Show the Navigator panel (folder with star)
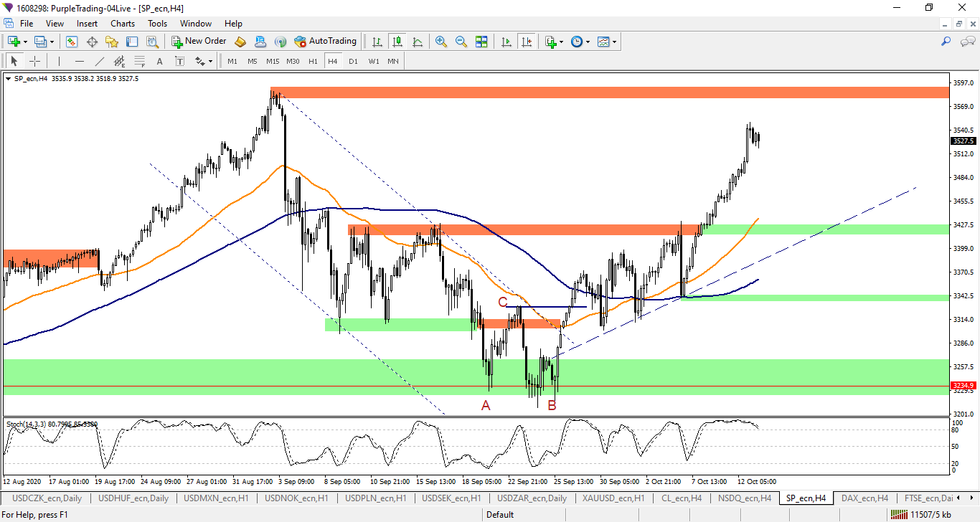980x522 pixels. (x=112, y=42)
